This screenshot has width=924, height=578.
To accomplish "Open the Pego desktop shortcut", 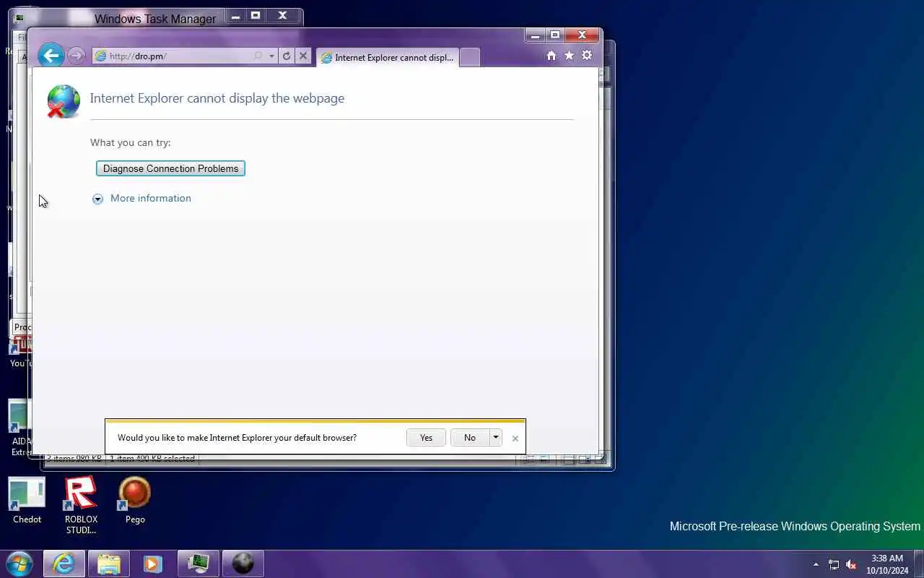I will click(135, 500).
